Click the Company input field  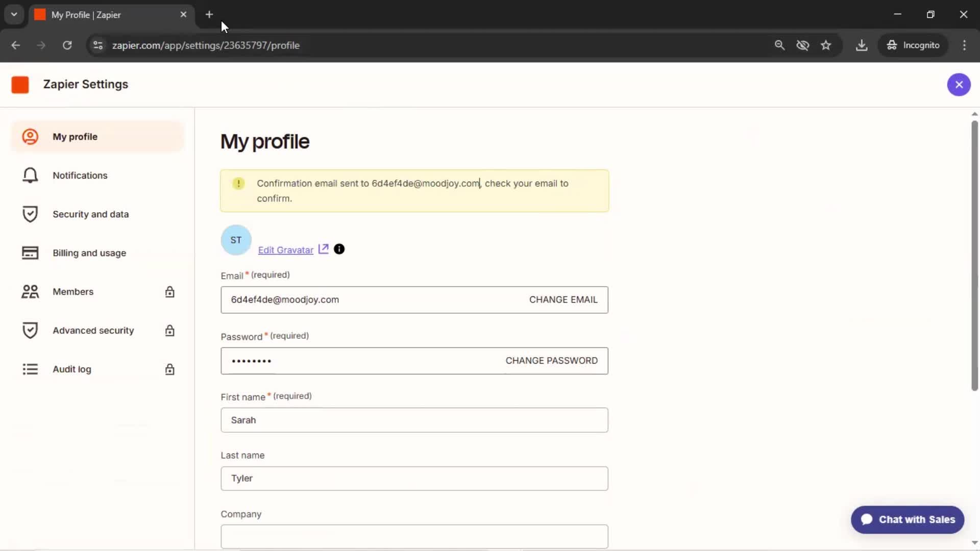coord(414,537)
